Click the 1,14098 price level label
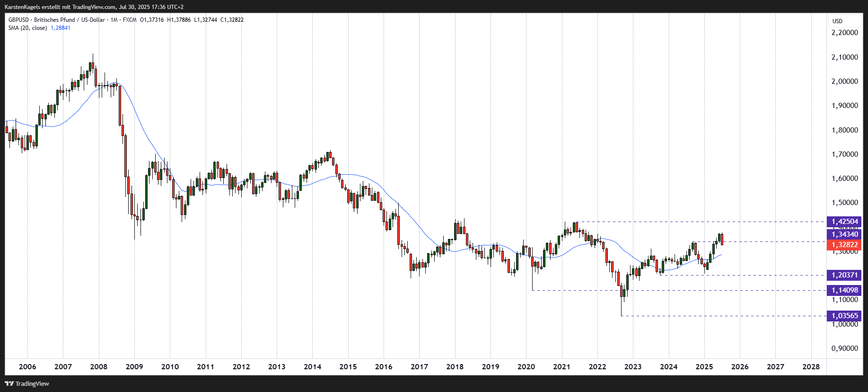Screen dimensions: 868x392 (x=844, y=290)
